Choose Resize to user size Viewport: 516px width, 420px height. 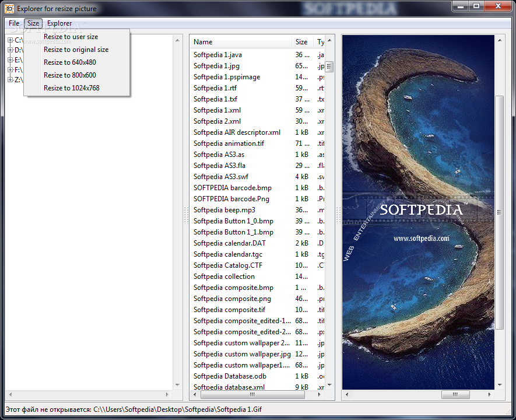click(x=76, y=37)
